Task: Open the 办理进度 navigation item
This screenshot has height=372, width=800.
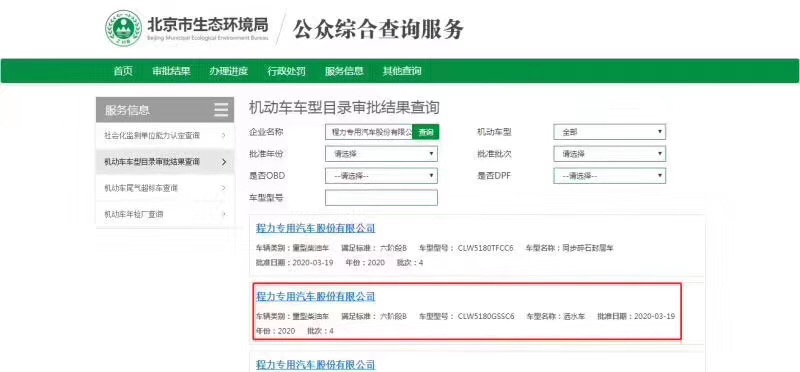Action: pos(229,71)
